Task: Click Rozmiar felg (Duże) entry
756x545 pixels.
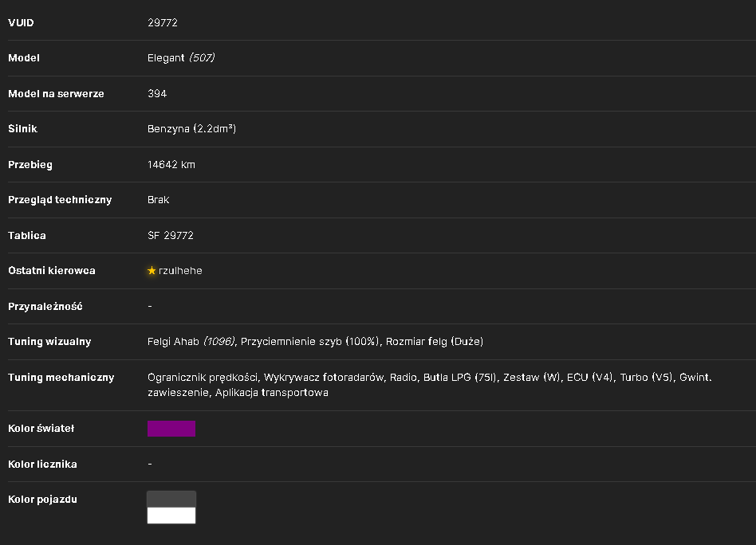Action: pos(435,341)
